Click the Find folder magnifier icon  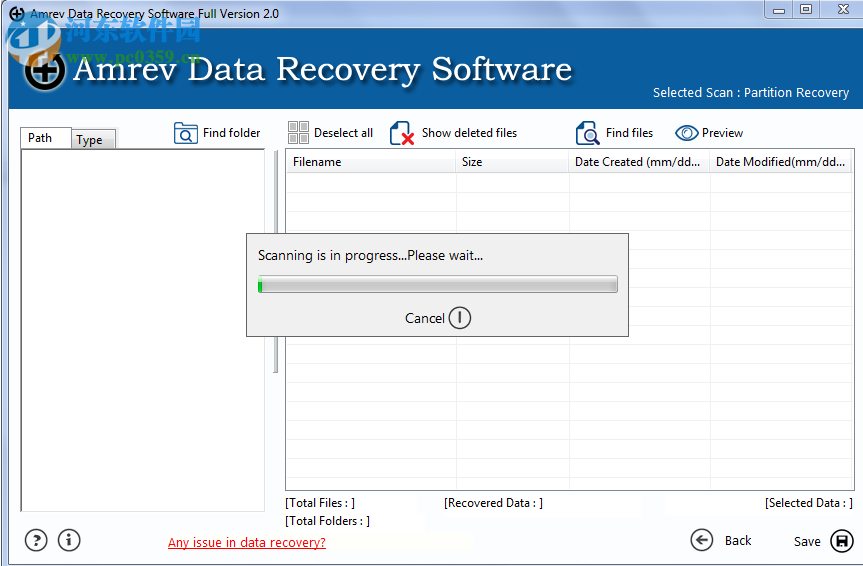185,133
